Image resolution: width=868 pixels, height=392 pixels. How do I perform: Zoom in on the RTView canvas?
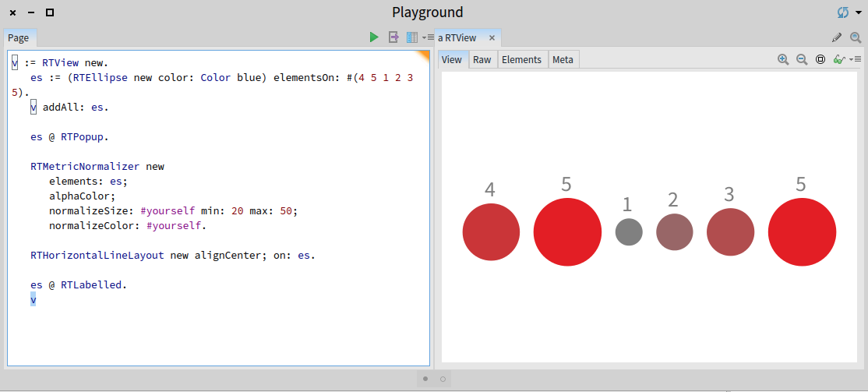tap(783, 59)
